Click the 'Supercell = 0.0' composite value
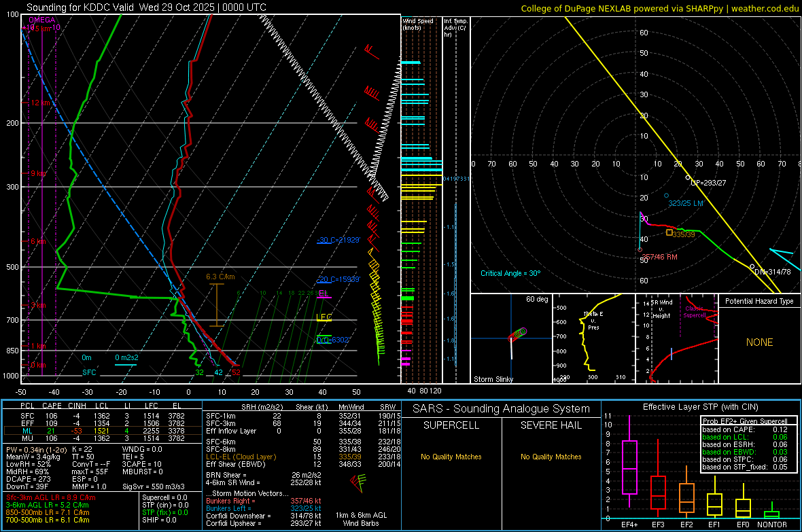This screenshot has height=532, width=802. [x=164, y=497]
